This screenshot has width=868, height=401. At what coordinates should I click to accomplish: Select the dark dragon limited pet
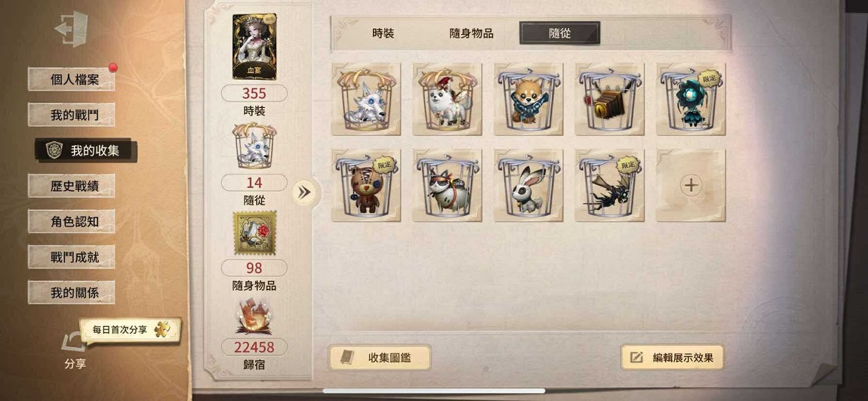pos(609,185)
